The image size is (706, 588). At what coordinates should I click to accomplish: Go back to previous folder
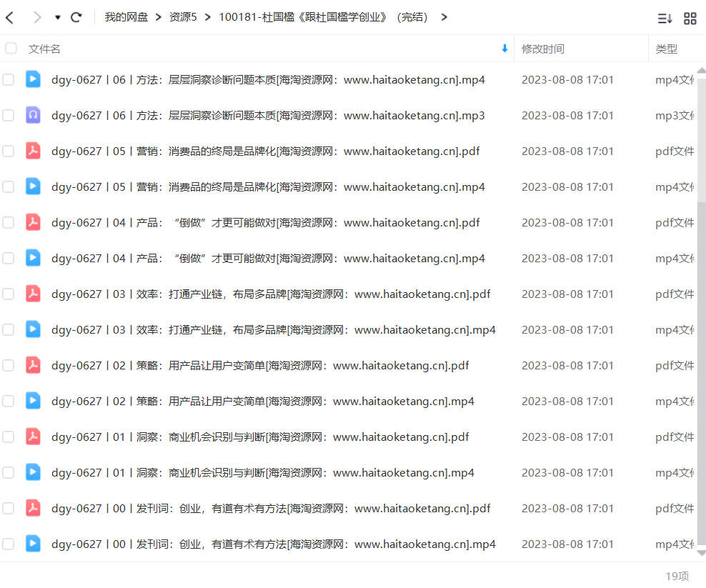click(10, 18)
